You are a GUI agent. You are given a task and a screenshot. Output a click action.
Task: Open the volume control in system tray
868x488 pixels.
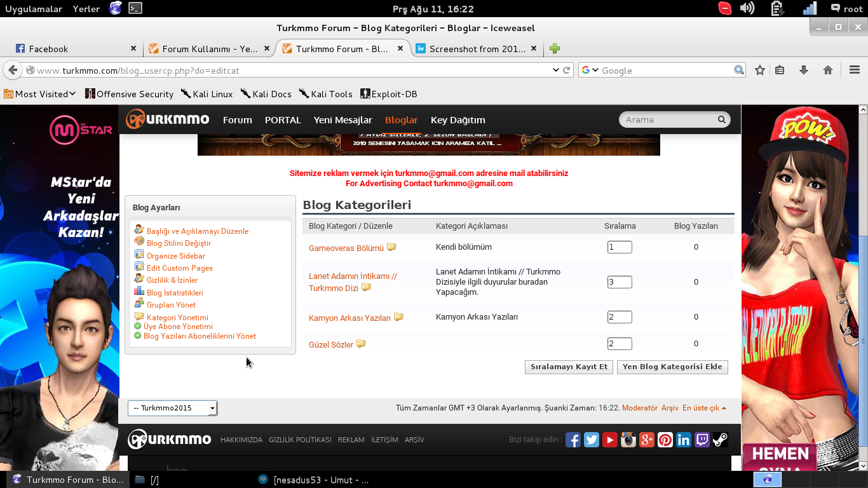coord(747,8)
